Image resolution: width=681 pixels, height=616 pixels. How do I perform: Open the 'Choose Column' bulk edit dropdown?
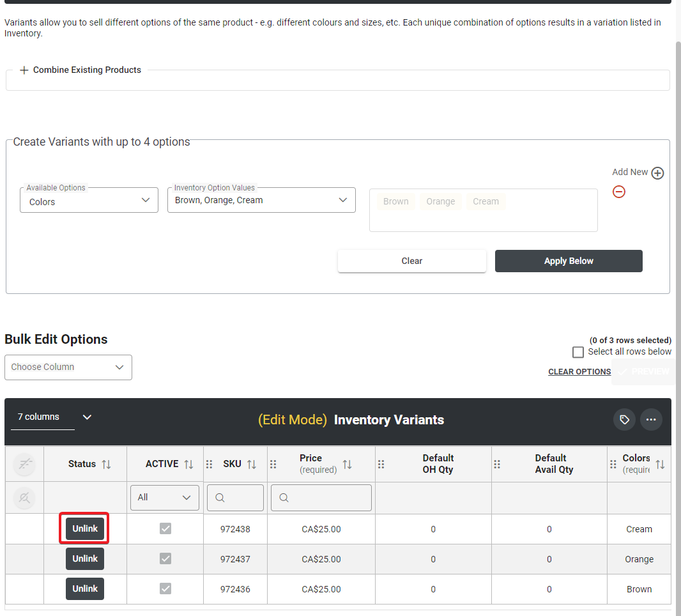(x=68, y=367)
